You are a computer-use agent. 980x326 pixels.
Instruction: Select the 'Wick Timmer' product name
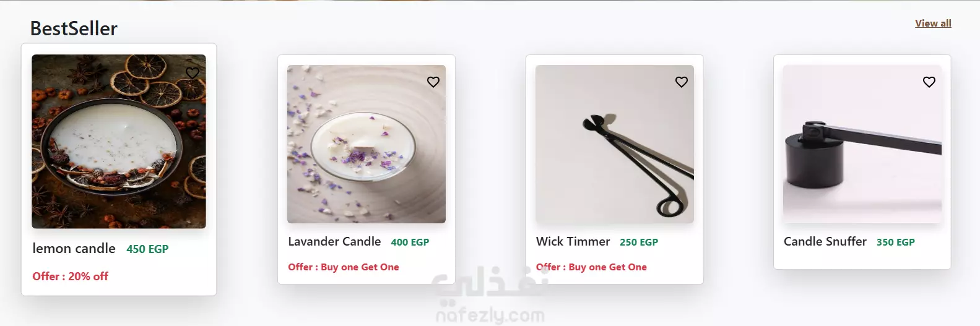coord(573,242)
